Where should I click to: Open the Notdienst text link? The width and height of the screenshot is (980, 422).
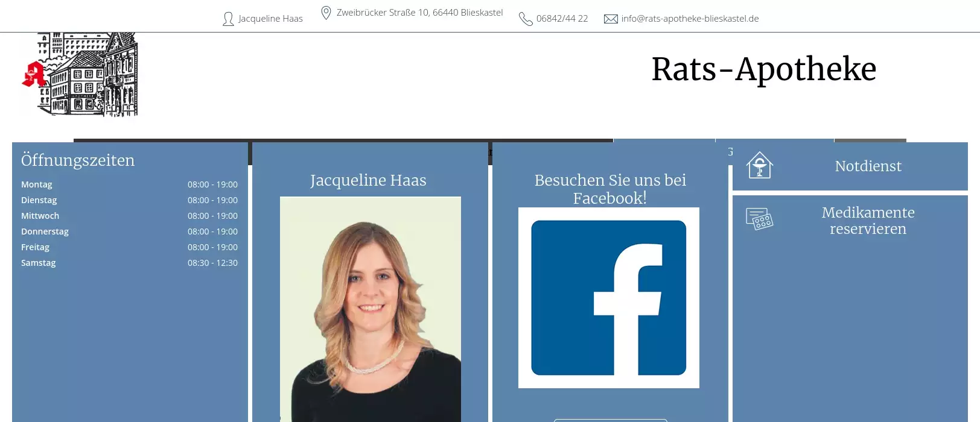[868, 166]
